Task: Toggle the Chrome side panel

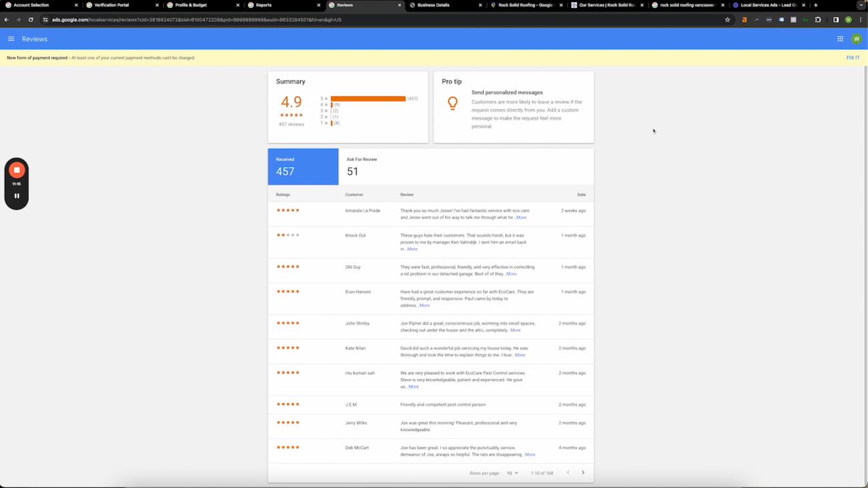Action: tap(835, 20)
